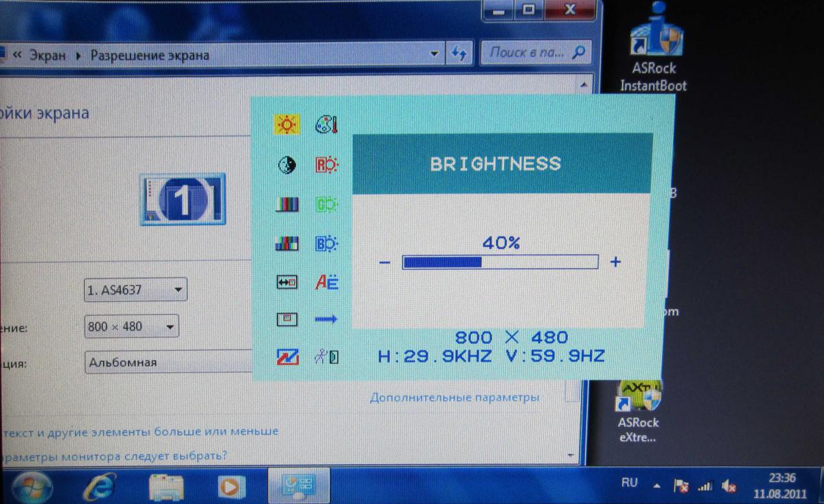Click the network signal tray icon

click(705, 486)
